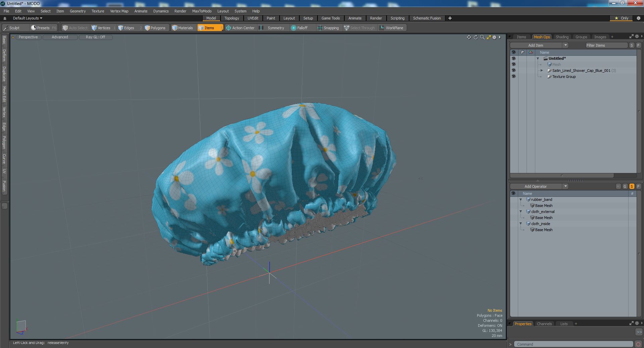Screen dimensions: 644x348
Task: Click the Advanced viewport shading button
Action: [x=60, y=37]
